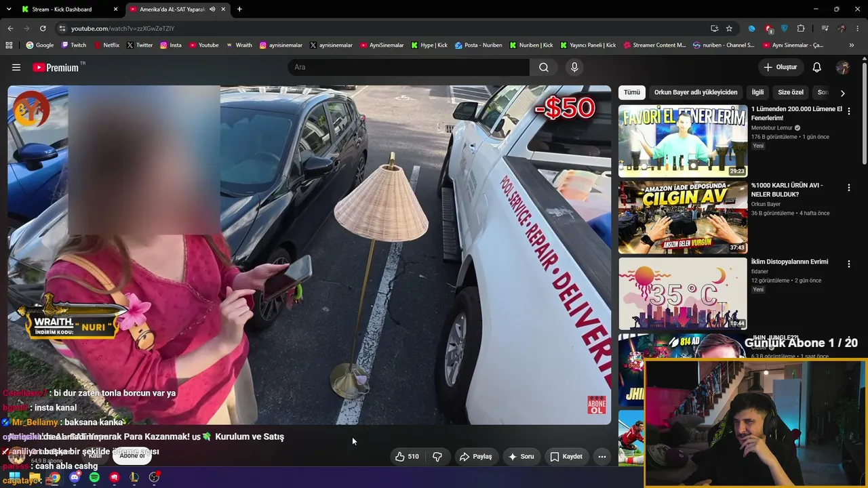Viewport: 868px width, 488px height.
Task: Open the 'FAVORİ EL FENERLERİM' video thumbnail
Action: [x=683, y=141]
